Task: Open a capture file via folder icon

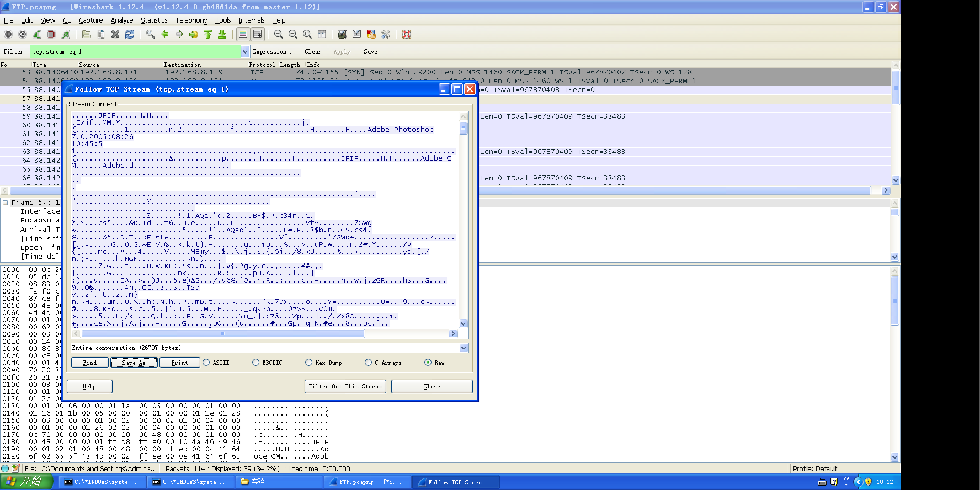Action: [87, 34]
